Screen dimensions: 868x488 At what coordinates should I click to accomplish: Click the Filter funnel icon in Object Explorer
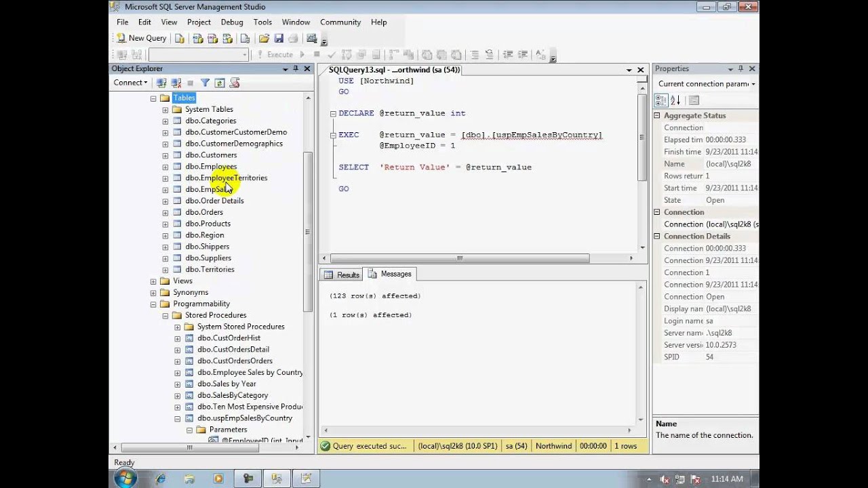(205, 83)
